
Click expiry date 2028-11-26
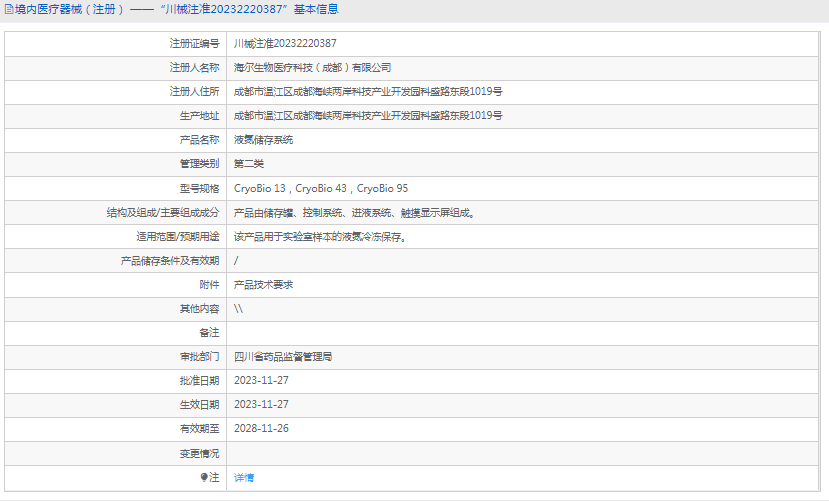[x=261, y=429]
